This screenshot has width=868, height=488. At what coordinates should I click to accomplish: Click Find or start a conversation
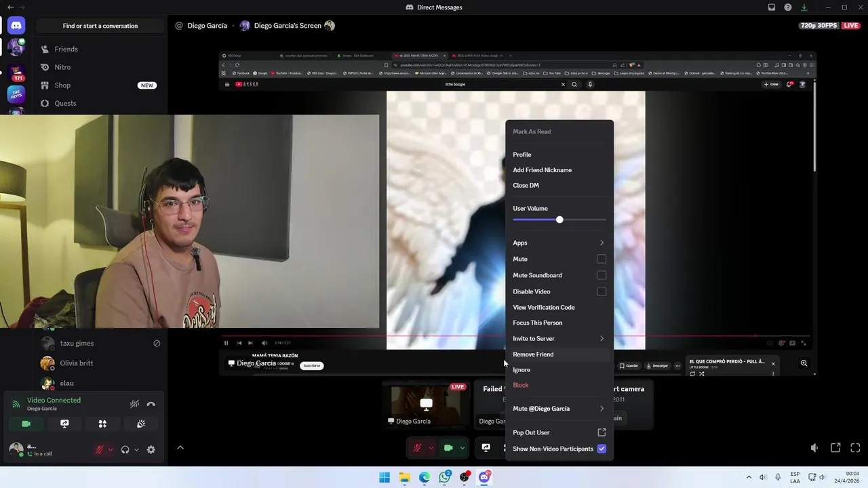point(100,26)
